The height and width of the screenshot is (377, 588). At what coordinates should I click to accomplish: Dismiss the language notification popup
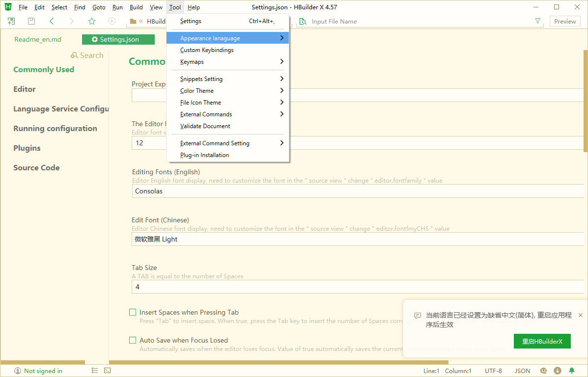[x=581, y=315]
